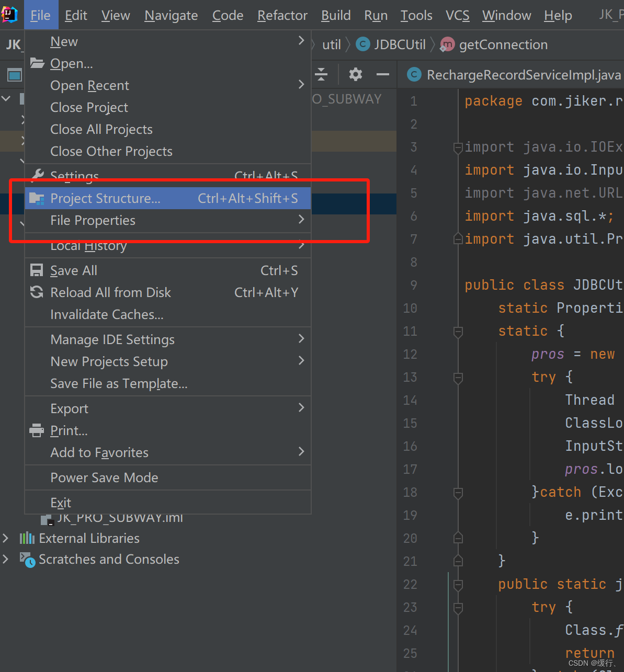Click the IntelliJ IDEA logo in the top-left corner
The height and width of the screenshot is (672, 624).
(x=9, y=15)
